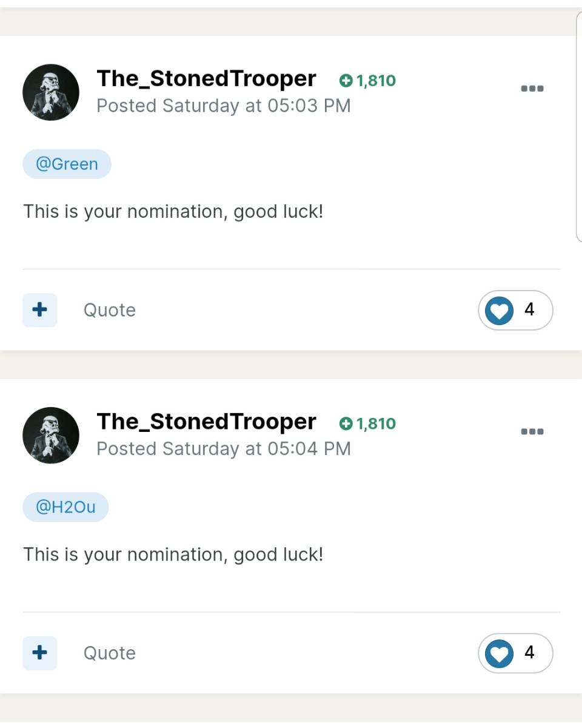The image size is (582, 728).
Task: Open The_StonedTrooper username on the 05:03 PM post
Action: pyautogui.click(x=206, y=79)
